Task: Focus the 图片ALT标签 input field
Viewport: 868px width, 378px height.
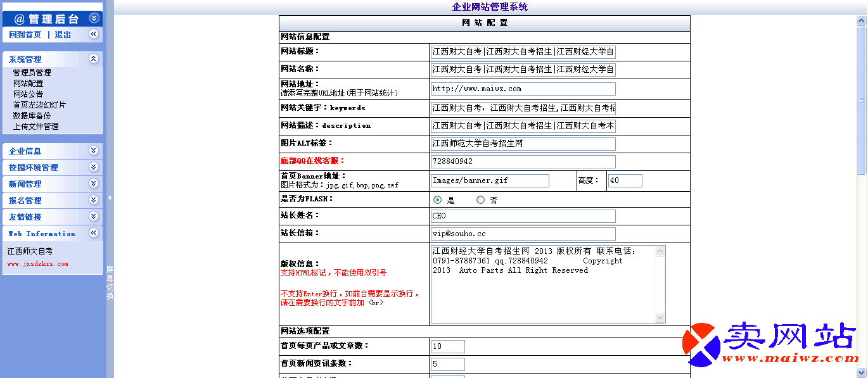Action: 523,144
